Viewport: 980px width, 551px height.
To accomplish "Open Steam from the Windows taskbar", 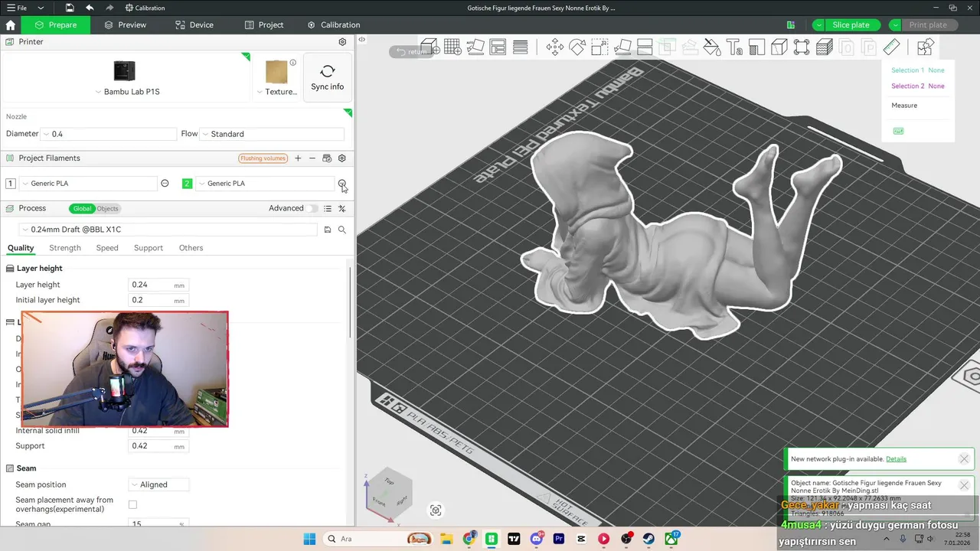I will 648,539.
